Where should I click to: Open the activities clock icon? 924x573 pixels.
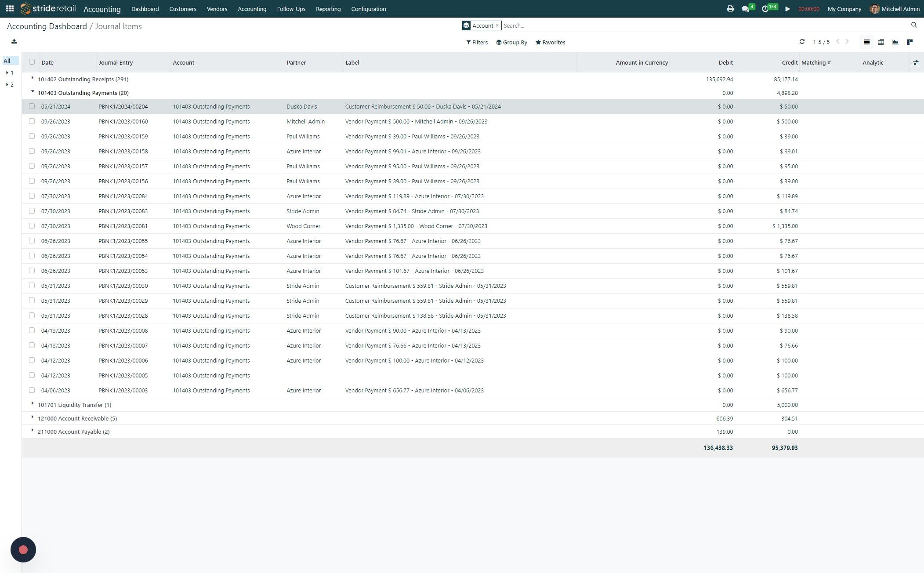(765, 9)
